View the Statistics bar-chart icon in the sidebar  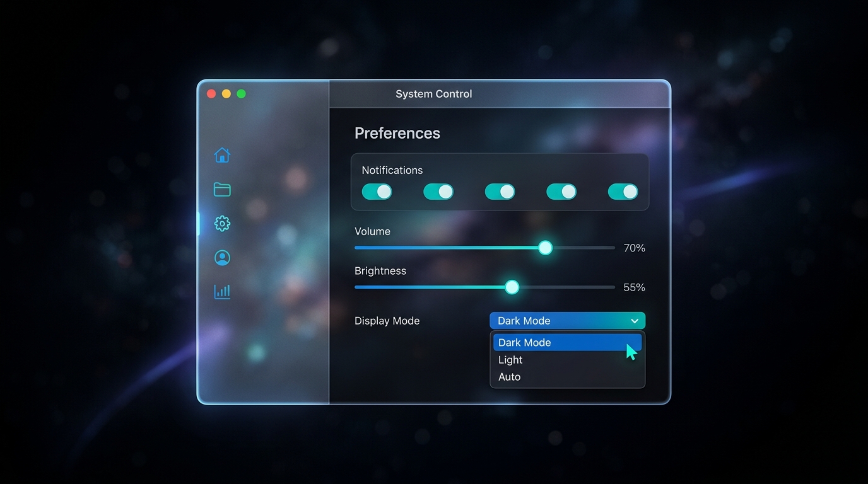(222, 291)
